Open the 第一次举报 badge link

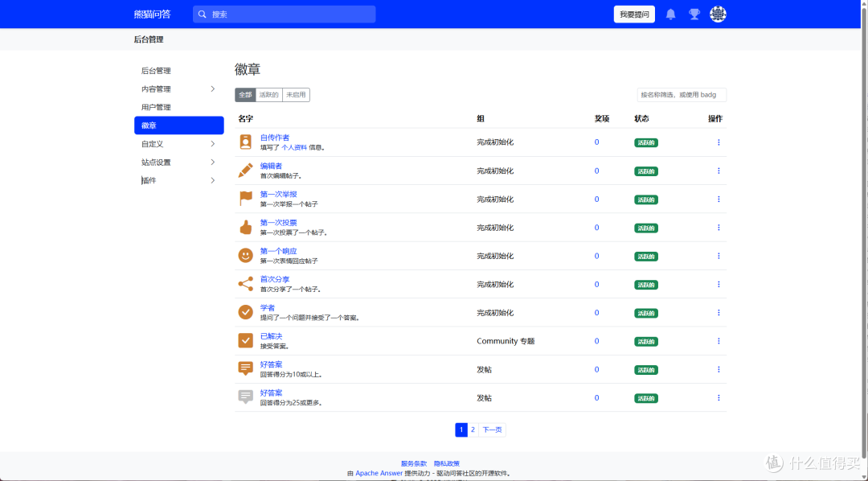(x=278, y=194)
